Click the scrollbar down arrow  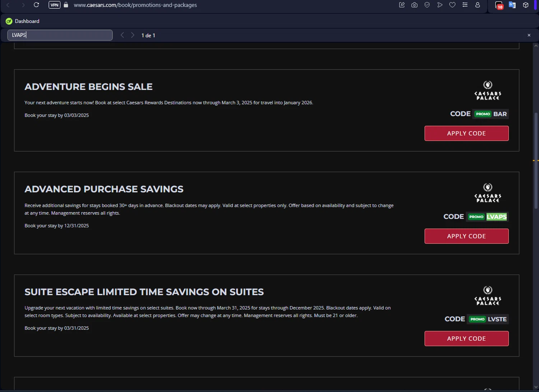coord(536,387)
